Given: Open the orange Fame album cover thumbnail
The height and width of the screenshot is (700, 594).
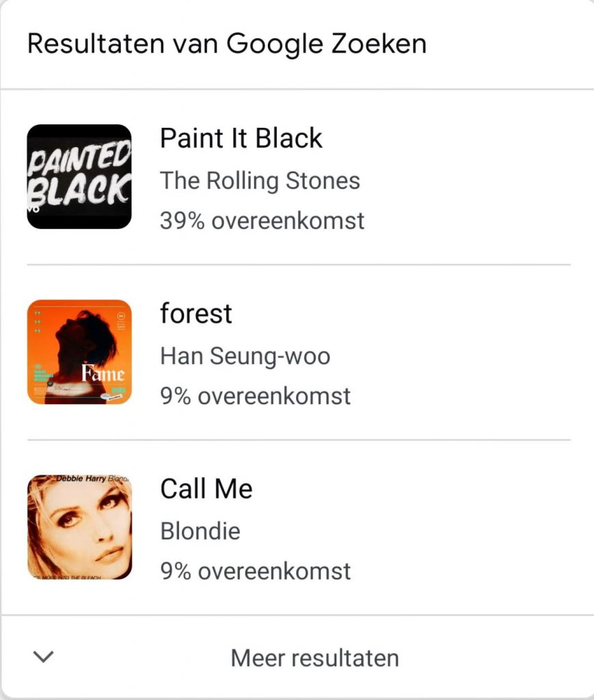Looking at the screenshot, I should [79, 352].
